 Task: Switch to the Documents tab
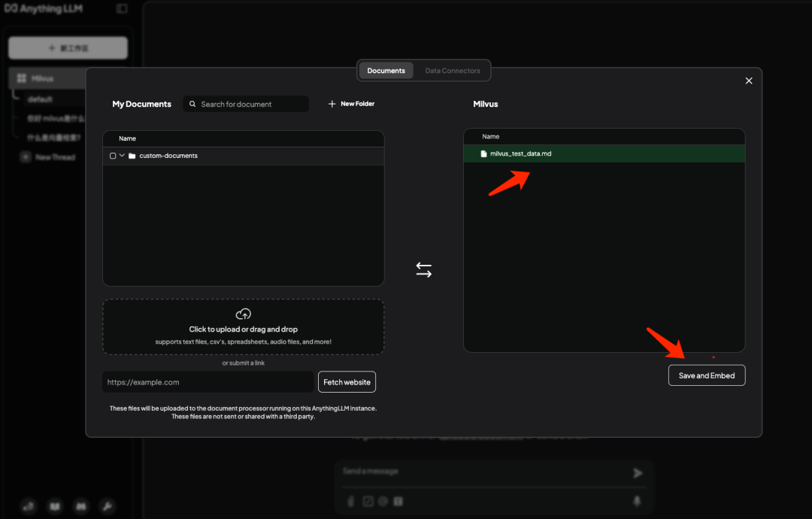(x=386, y=71)
